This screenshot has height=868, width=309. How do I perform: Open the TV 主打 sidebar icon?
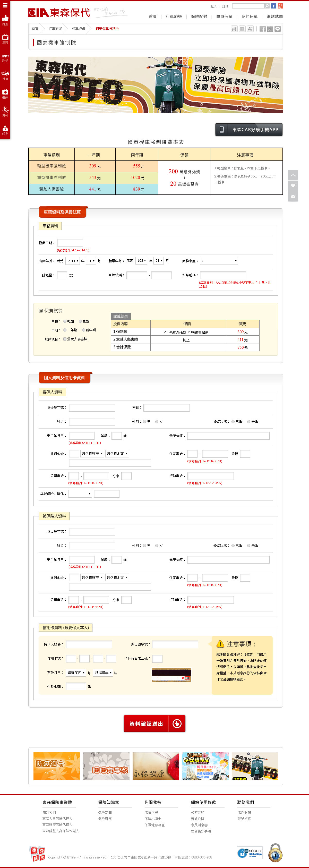coord(5,38)
